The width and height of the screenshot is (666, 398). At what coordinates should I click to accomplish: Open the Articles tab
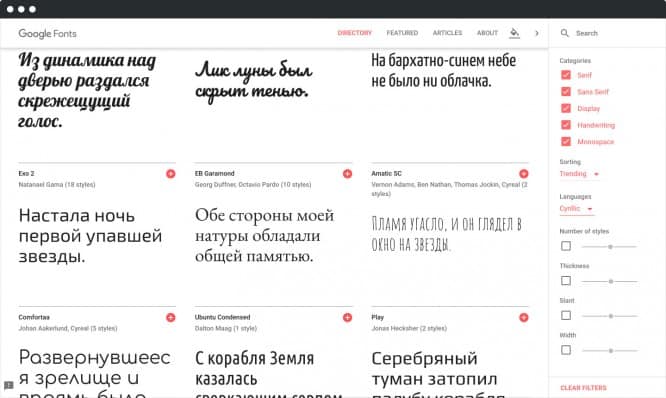tap(447, 33)
